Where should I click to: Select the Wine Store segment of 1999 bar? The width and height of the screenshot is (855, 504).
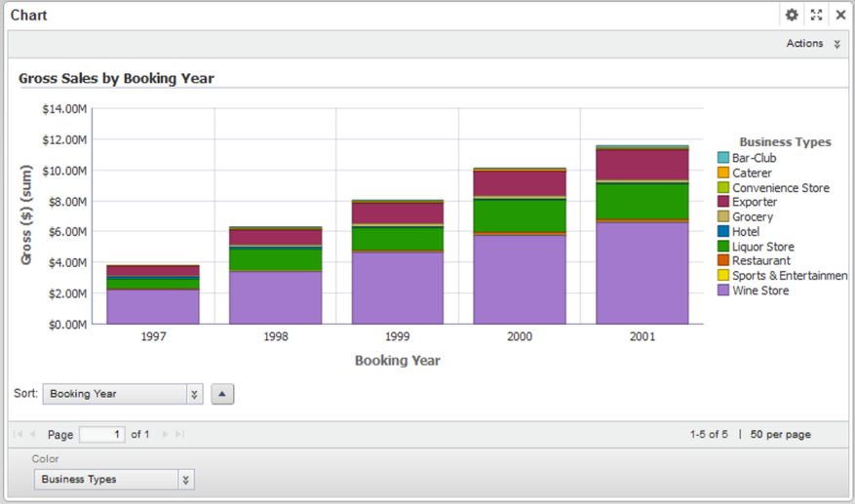[398, 288]
